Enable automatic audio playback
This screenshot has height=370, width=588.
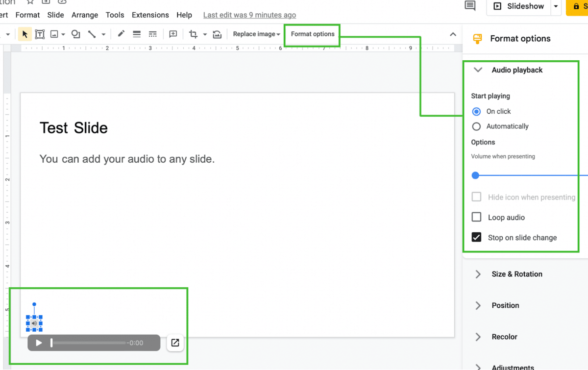(476, 126)
